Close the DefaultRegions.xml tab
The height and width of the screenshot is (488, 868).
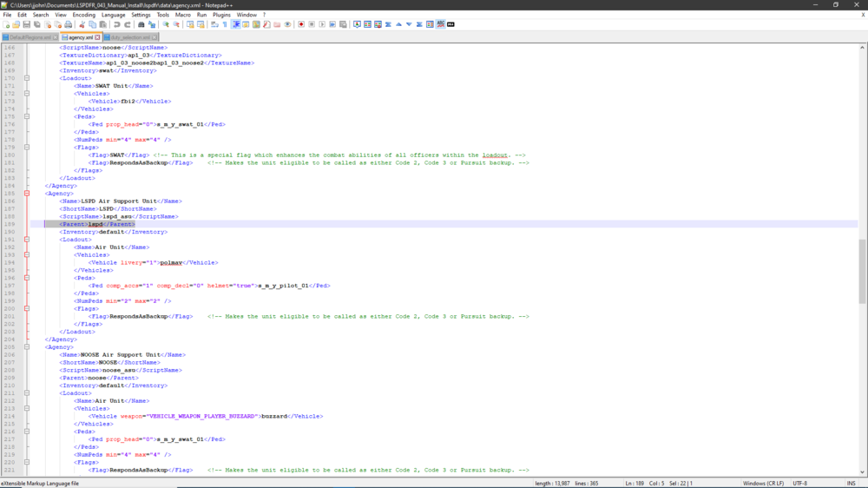55,37
